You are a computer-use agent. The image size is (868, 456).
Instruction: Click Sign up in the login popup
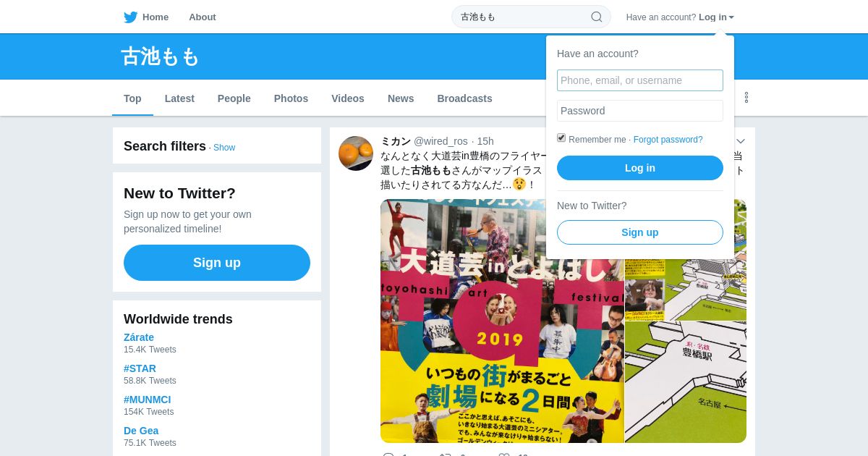640,232
